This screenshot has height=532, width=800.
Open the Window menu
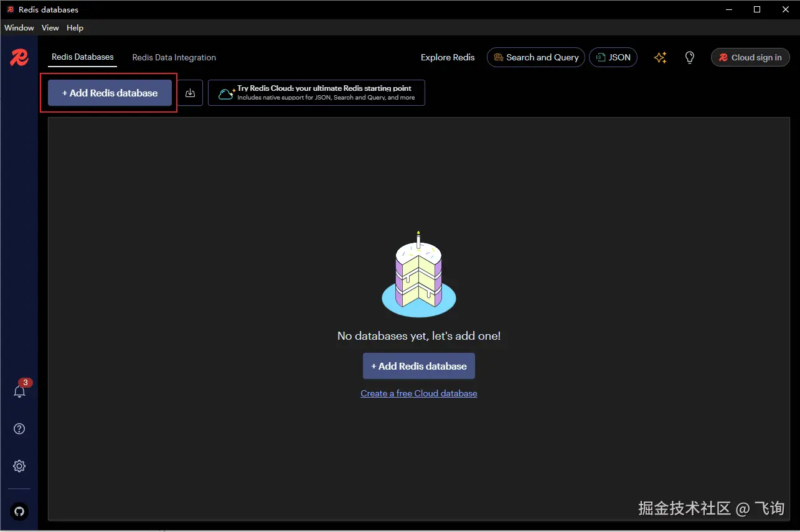coord(19,28)
